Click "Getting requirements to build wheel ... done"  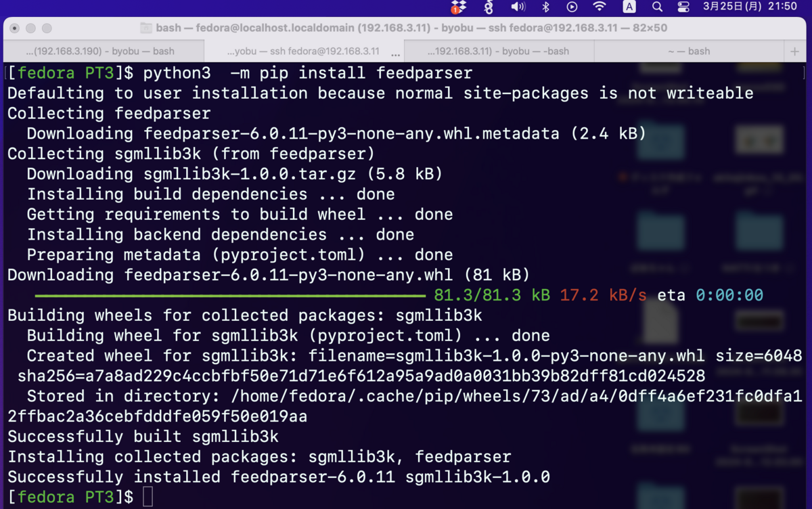(x=240, y=215)
